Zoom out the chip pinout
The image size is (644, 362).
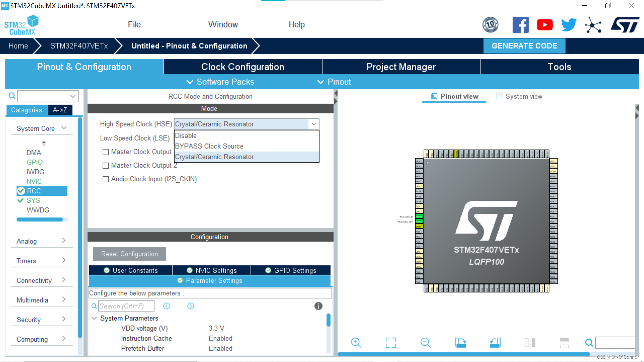pyautogui.click(x=425, y=343)
